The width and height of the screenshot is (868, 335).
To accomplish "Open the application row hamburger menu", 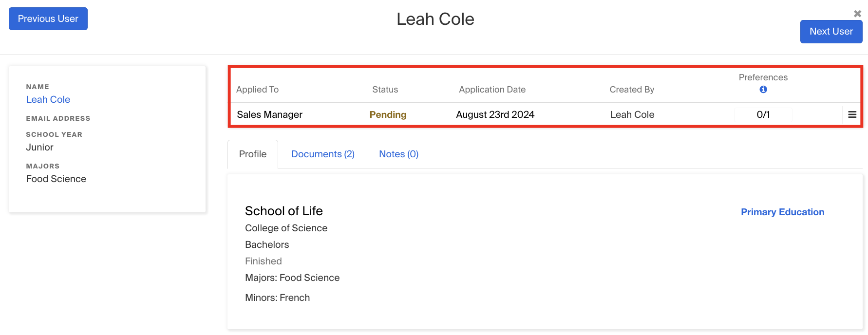I will point(852,115).
